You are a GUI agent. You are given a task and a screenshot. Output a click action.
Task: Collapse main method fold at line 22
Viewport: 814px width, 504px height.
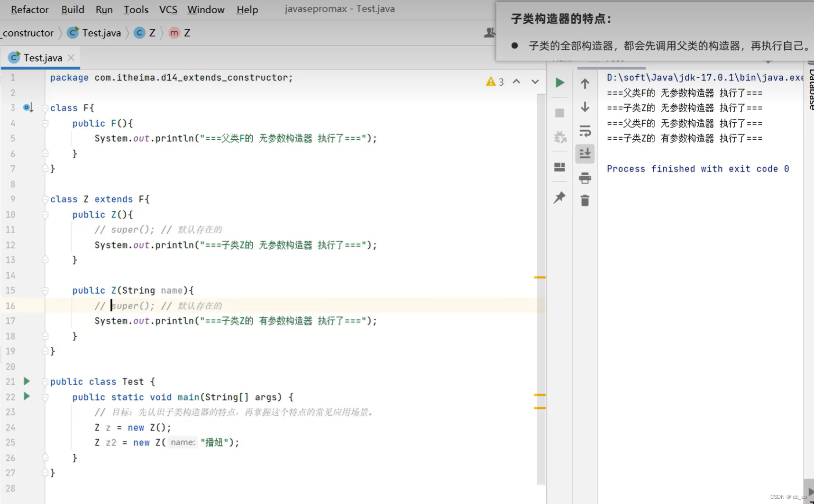(x=45, y=397)
